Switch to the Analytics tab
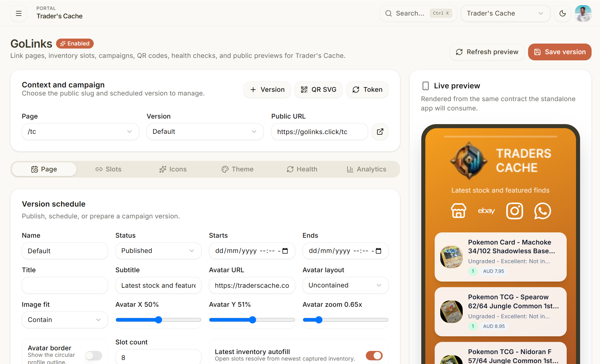This screenshot has width=600, height=364. tap(366, 169)
